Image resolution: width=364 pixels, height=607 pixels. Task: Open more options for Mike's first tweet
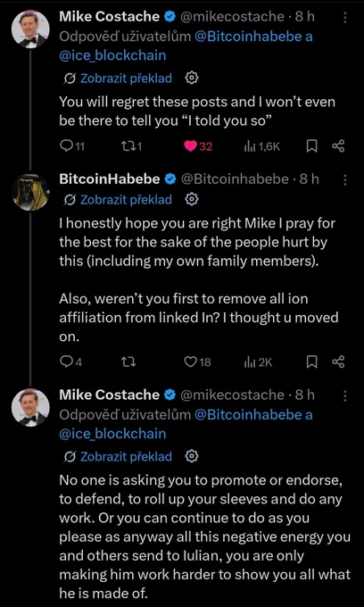(x=345, y=17)
